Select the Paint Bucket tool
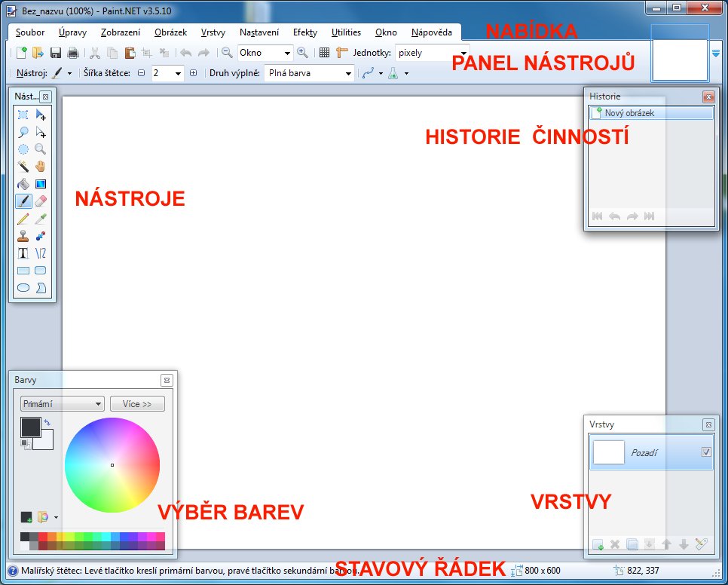728x585 pixels. click(x=23, y=184)
